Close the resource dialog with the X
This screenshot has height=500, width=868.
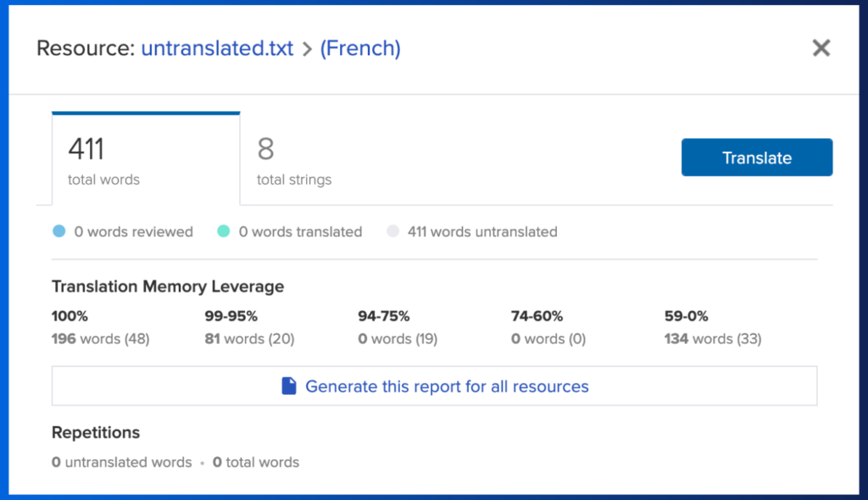point(821,48)
